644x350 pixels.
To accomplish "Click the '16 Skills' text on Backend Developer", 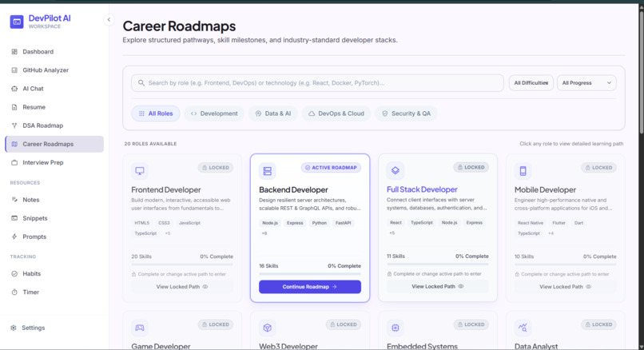I will [268, 266].
